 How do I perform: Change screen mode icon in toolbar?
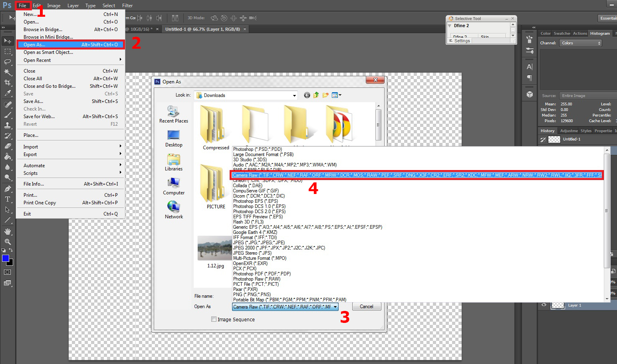[8, 283]
